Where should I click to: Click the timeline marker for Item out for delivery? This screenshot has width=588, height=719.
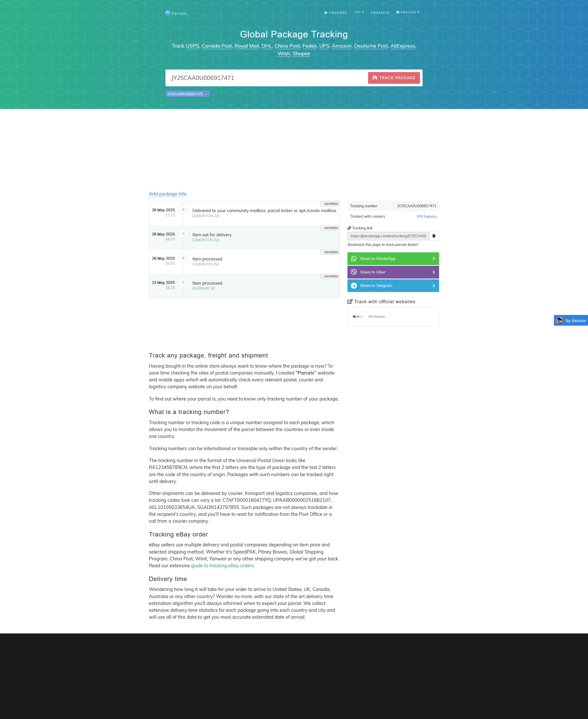[x=183, y=234]
